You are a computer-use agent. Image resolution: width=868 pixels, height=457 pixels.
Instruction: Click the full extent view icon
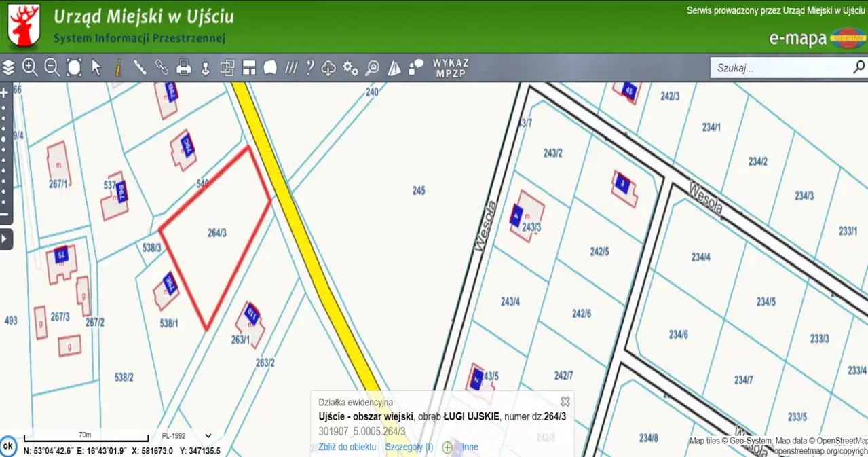point(74,67)
